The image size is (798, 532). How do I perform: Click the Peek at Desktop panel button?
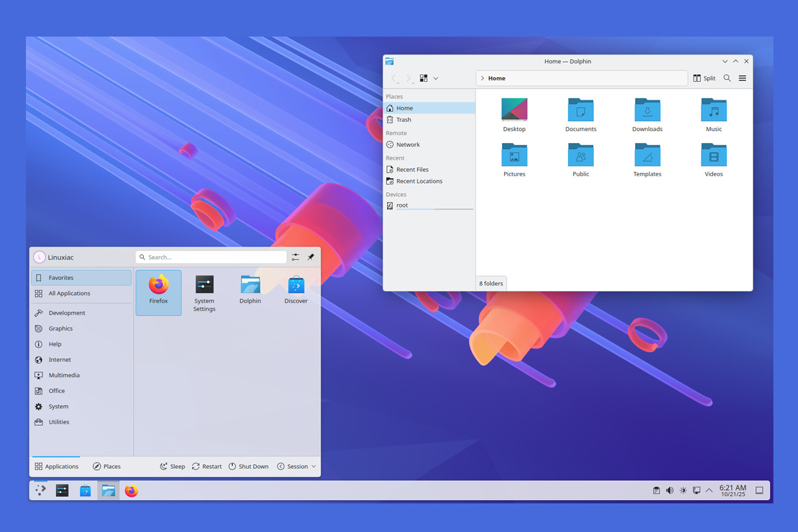[x=759, y=491]
